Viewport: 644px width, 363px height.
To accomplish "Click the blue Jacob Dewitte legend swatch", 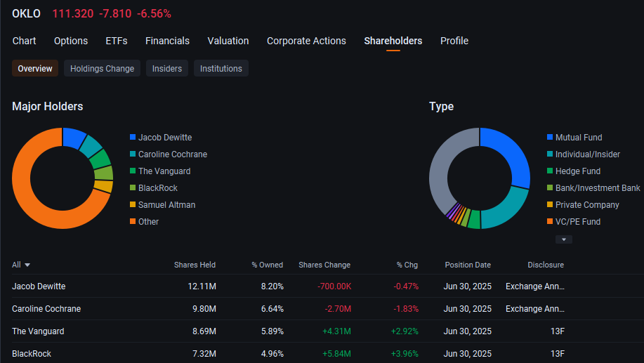I will (x=133, y=138).
